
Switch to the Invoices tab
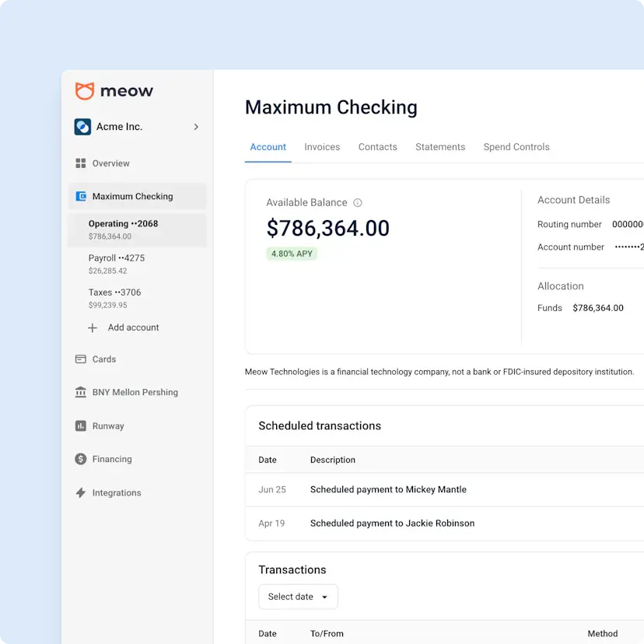point(322,147)
